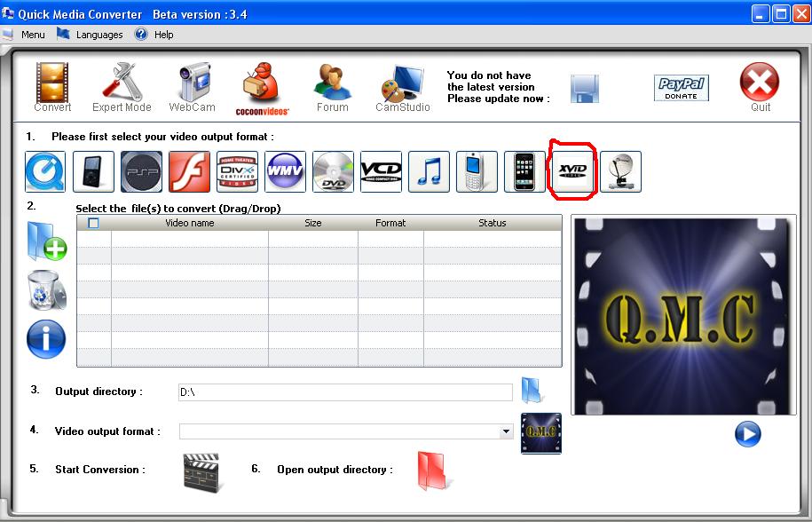
Task: Click the small Q.M.C icon beside format dropdown
Action: [540, 433]
